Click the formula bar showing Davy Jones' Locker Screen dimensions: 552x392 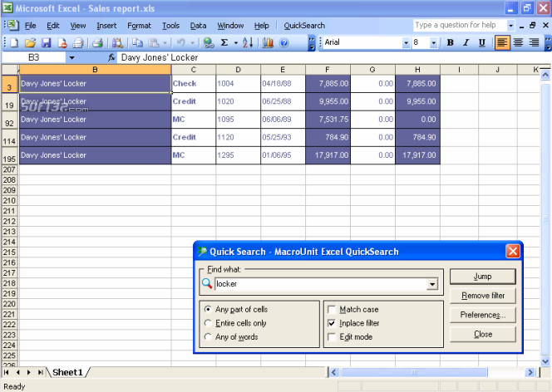tap(333, 57)
